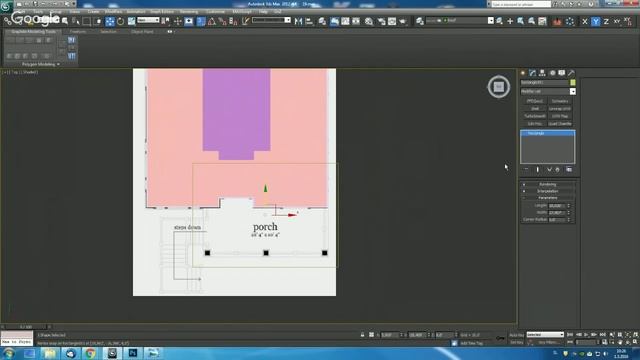Open Edit Named Selection Sets

[x=245, y=21]
